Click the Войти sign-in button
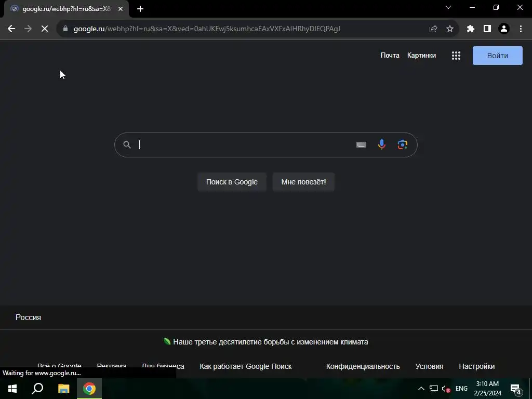 pos(497,56)
